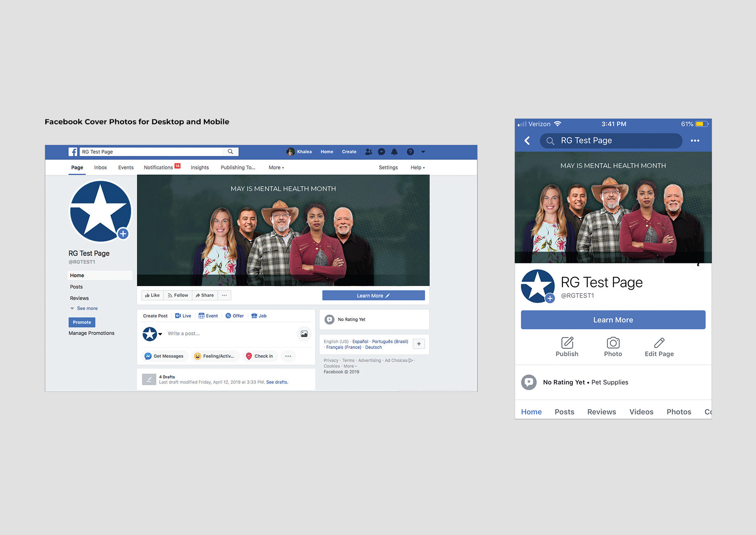Open the Insights tab

[x=200, y=167]
